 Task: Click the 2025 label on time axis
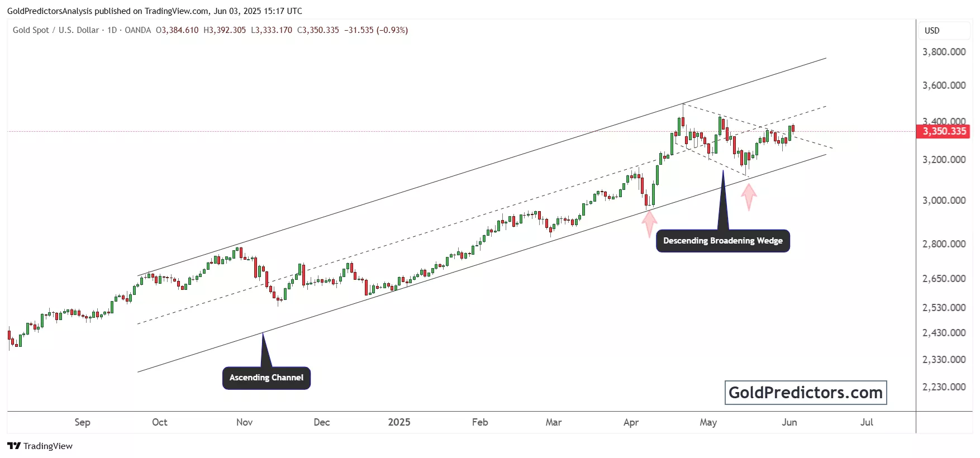399,422
